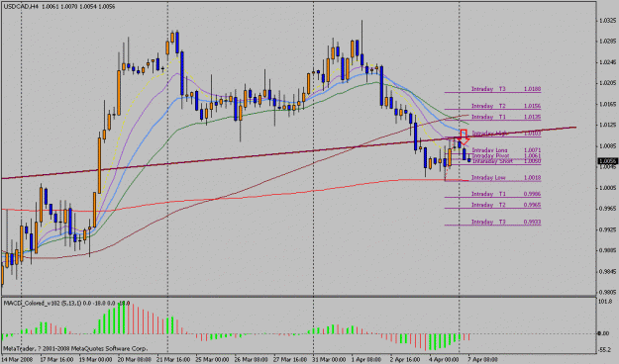Click the 0.9885 price axis label
The height and width of the screenshot is (364, 619).
(607, 250)
